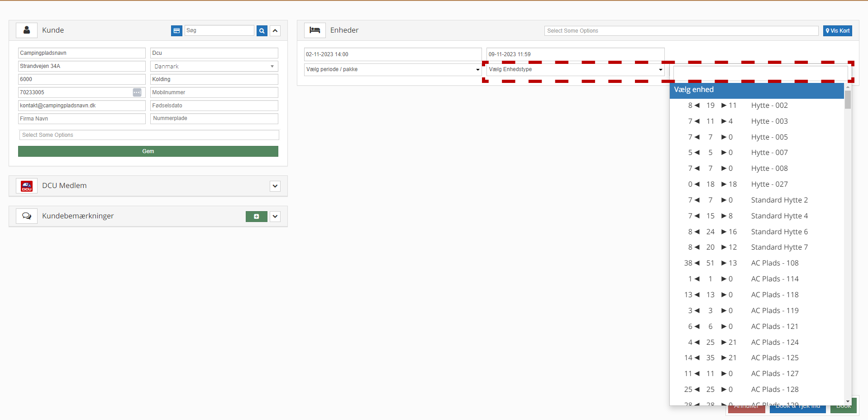Click the Kunde person icon
The height and width of the screenshot is (420, 868).
click(x=27, y=30)
